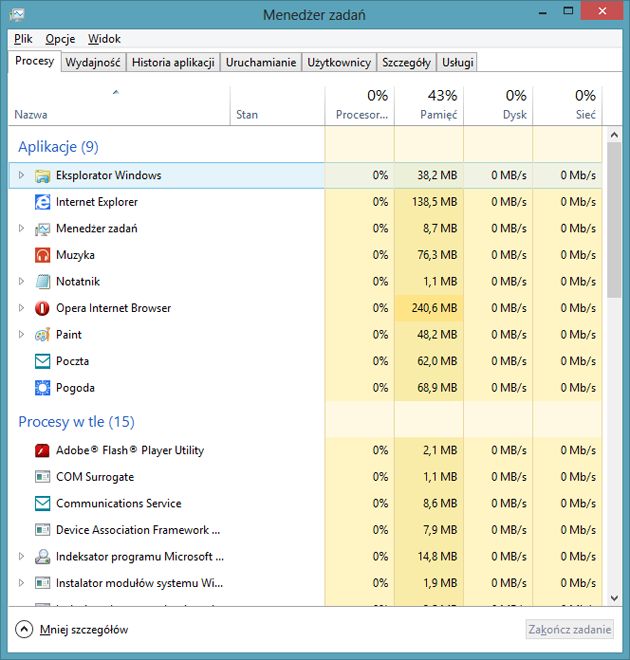Click the Mniej szczegółów link

(x=84, y=630)
